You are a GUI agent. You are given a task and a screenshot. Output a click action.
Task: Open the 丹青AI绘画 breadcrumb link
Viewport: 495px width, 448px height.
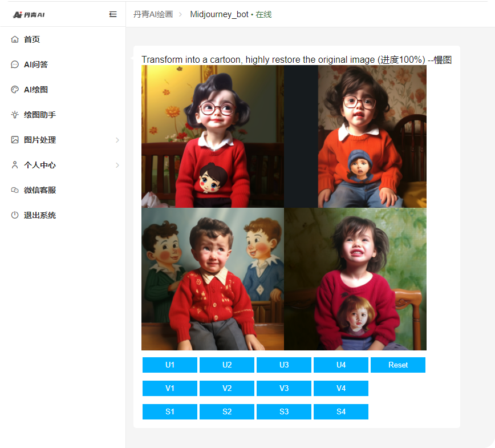click(153, 14)
